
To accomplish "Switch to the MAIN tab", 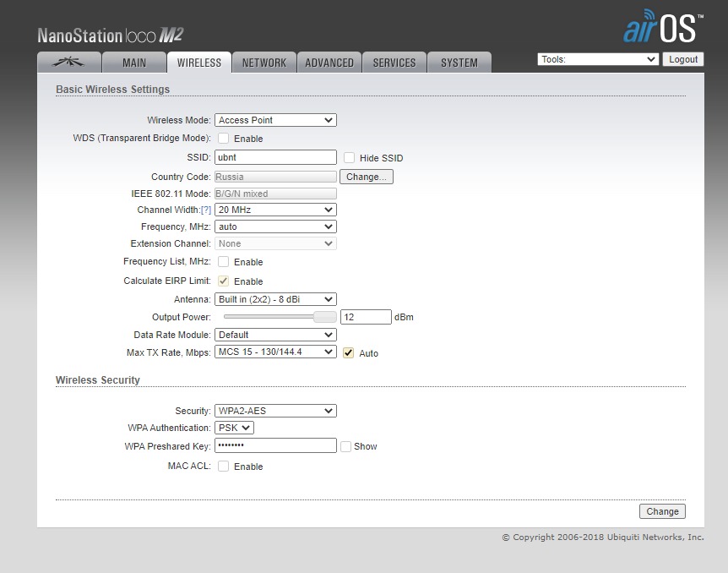I will [134, 63].
